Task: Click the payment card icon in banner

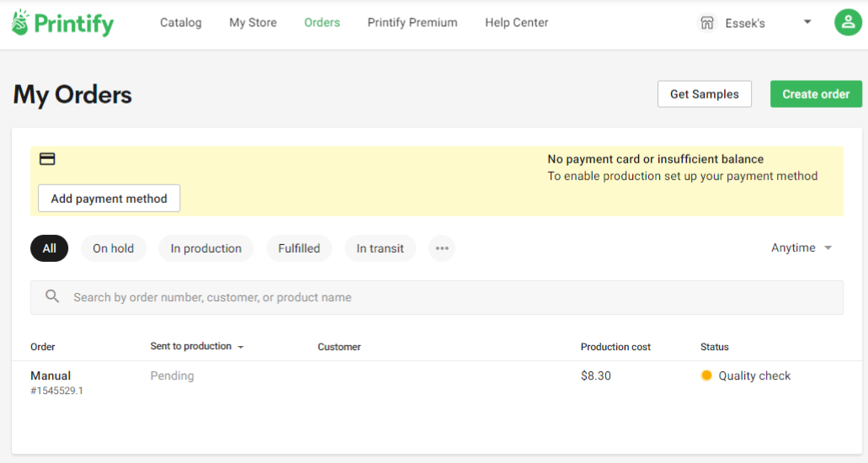Action: [x=47, y=159]
